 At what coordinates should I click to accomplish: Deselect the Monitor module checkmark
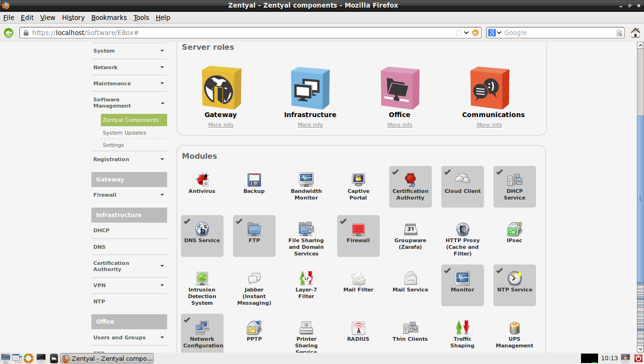pos(448,271)
